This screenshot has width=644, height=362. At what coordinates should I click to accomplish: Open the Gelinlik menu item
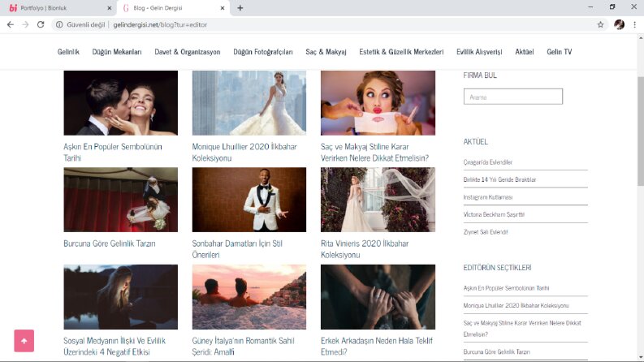(x=68, y=52)
